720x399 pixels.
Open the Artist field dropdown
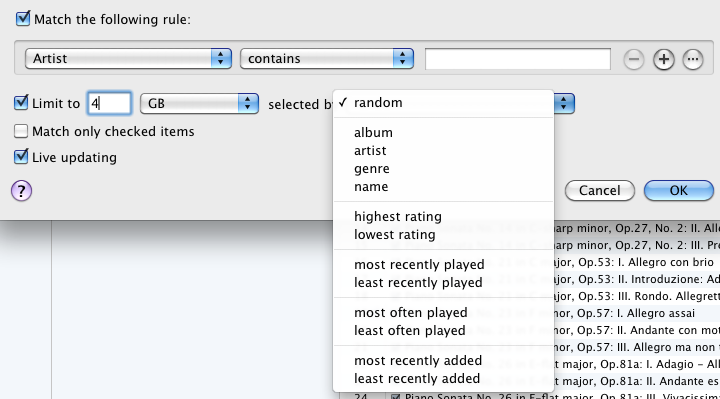click(128, 59)
